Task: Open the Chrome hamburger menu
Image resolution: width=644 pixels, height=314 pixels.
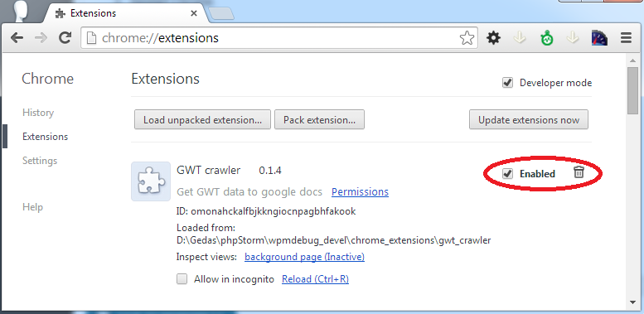Action: point(626,38)
